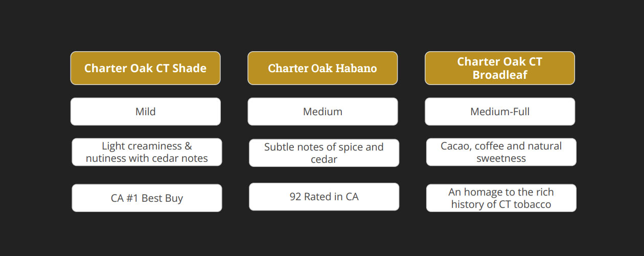Viewport: 644px width, 256px height.
Task: Click the text line 'history of CT tobacco'
Action: pyautogui.click(x=501, y=204)
